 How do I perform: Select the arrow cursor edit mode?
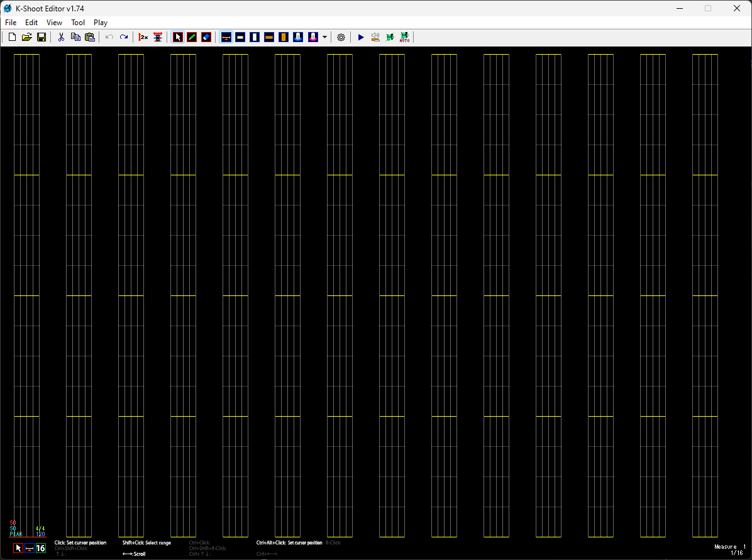point(178,38)
